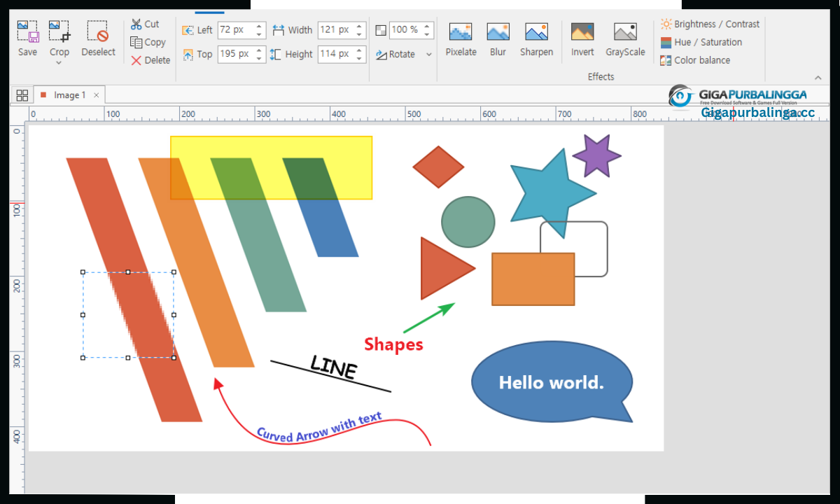Click the green arrow on canvas

[x=429, y=318]
